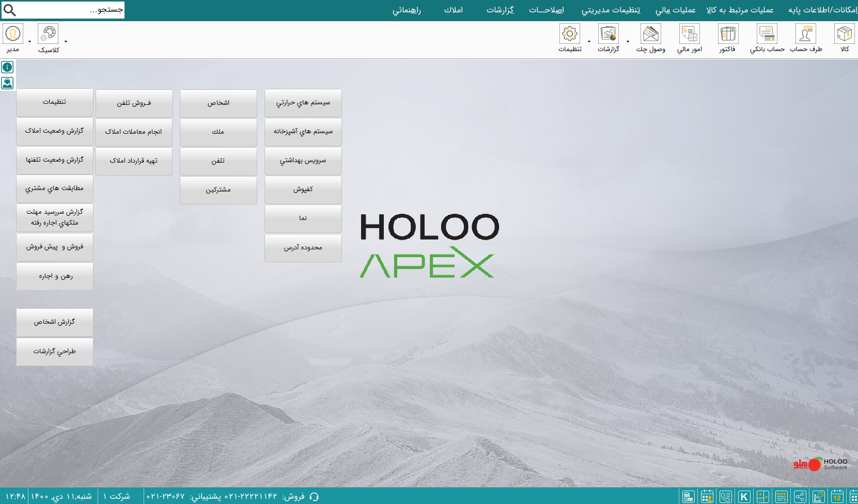Open the calendar 12 status icon
Viewport: 858px width, 504px height.
coord(837,497)
